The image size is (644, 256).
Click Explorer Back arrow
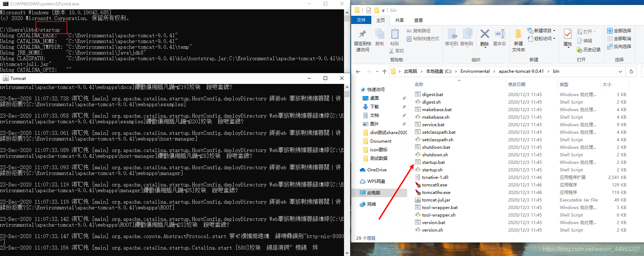pos(358,71)
